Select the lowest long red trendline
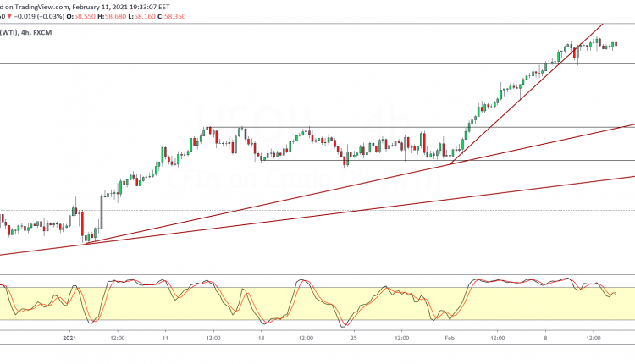The width and height of the screenshot is (635, 364). [339, 213]
